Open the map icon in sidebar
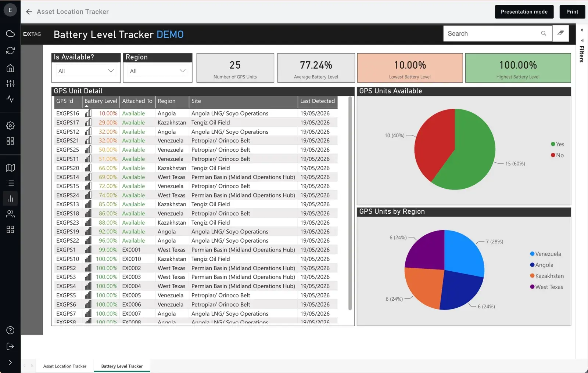 tap(10, 168)
